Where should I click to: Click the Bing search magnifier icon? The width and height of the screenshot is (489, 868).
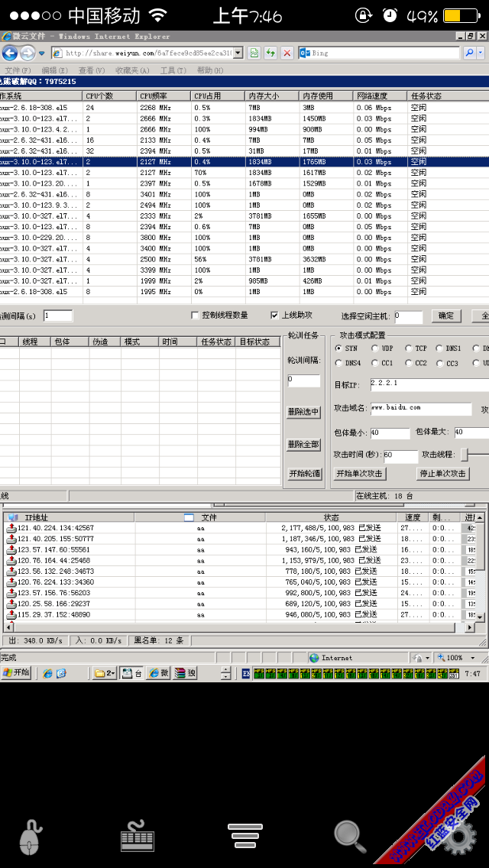point(471,53)
